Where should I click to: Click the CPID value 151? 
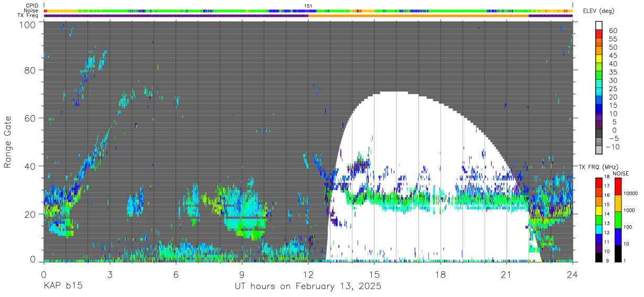tap(308, 6)
